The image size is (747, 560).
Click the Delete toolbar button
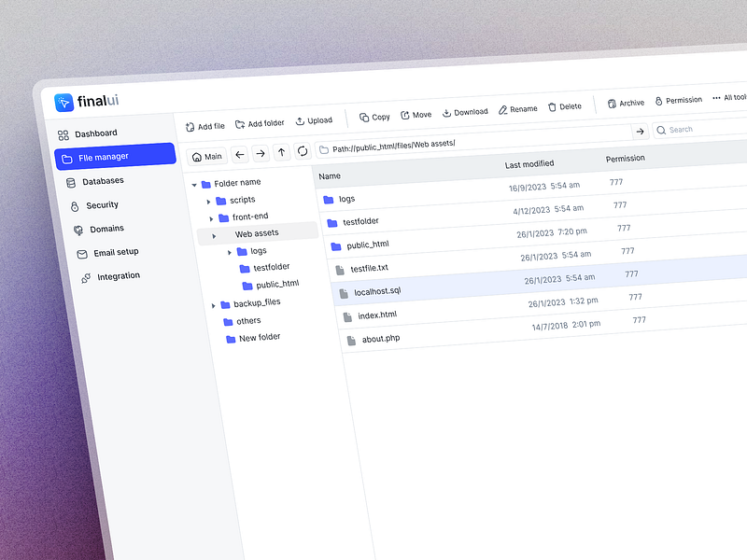point(564,106)
